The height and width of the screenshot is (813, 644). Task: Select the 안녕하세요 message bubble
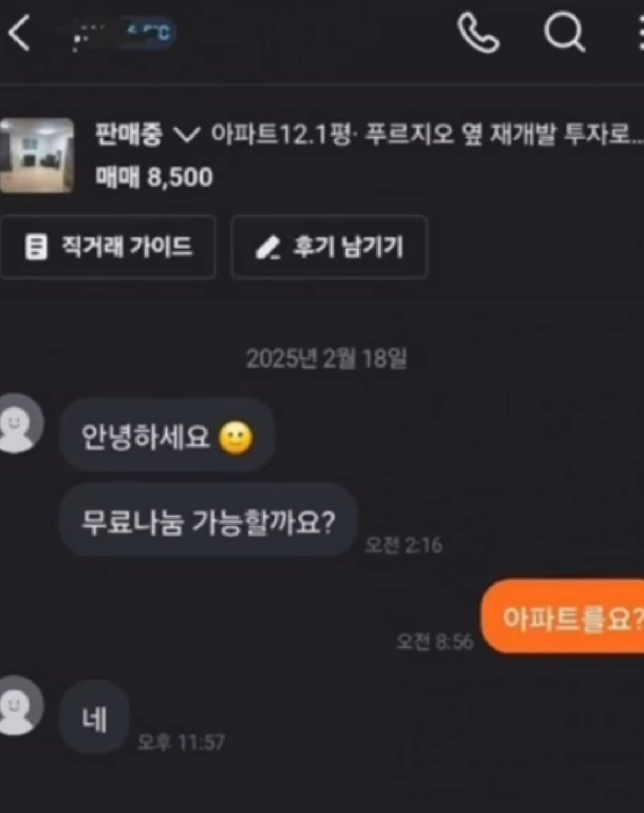[x=167, y=436]
